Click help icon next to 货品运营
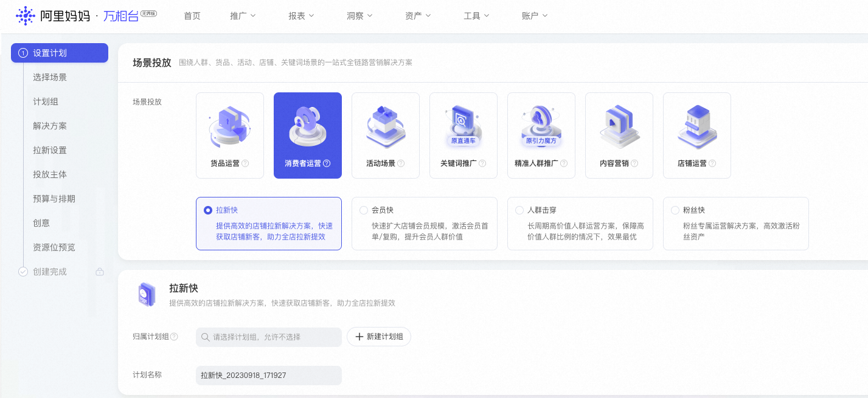The image size is (868, 398). (x=245, y=163)
